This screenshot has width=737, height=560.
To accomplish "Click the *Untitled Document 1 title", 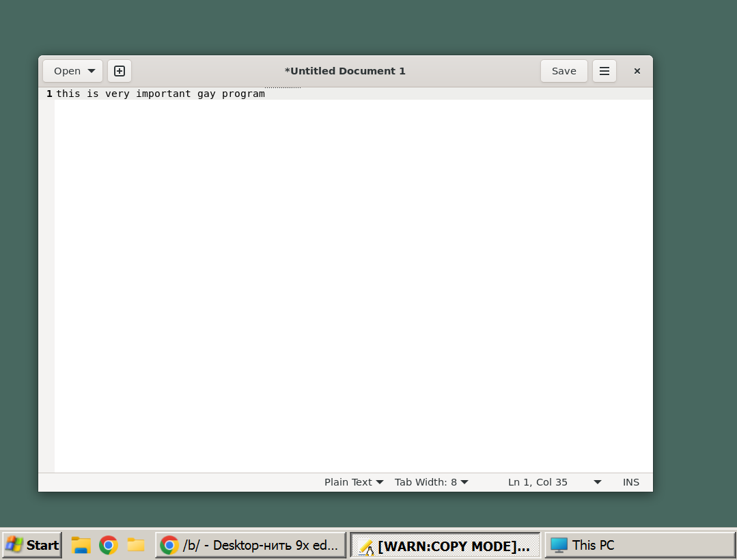I will pyautogui.click(x=345, y=71).
